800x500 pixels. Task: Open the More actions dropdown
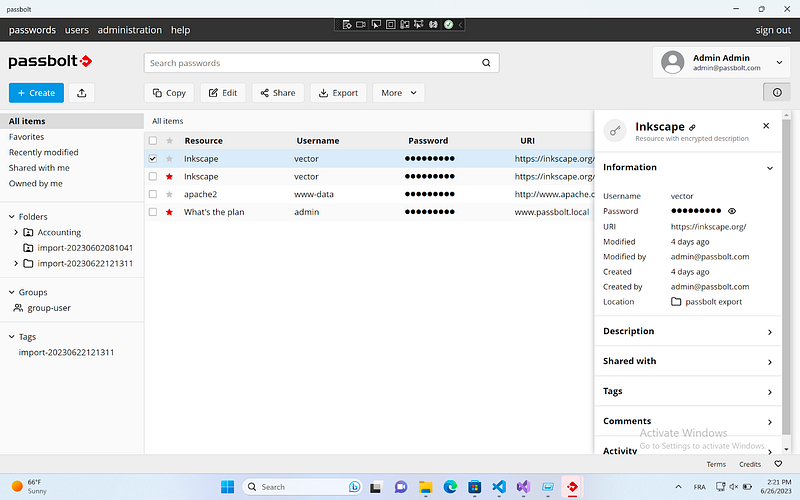398,93
